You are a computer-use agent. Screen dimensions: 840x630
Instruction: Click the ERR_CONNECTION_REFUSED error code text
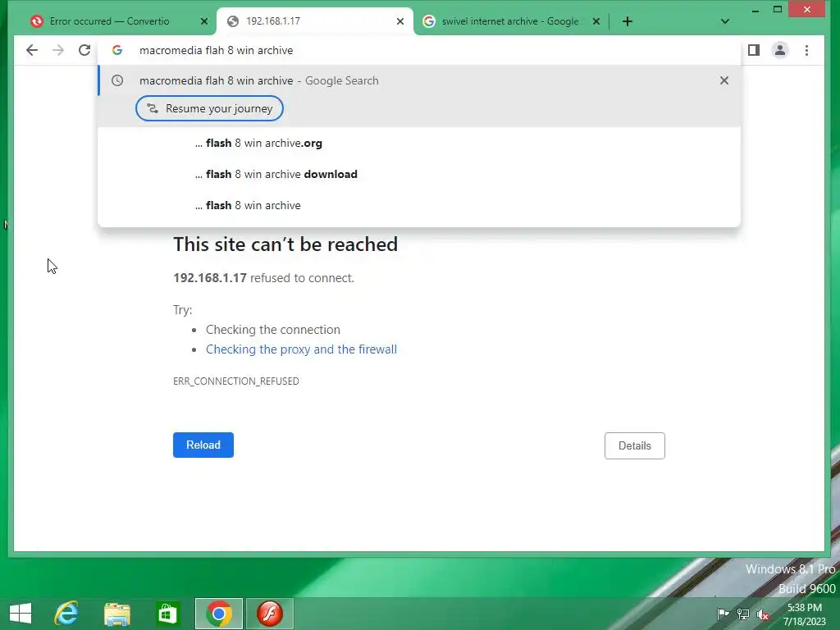[236, 381]
